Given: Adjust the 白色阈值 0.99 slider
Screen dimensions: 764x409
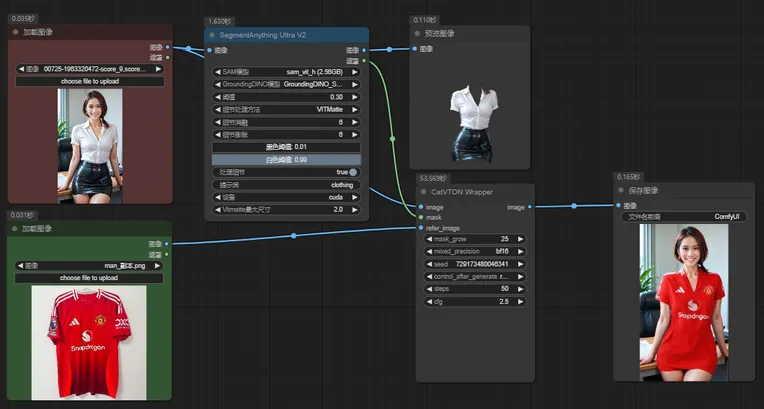Looking at the screenshot, I should (x=286, y=159).
